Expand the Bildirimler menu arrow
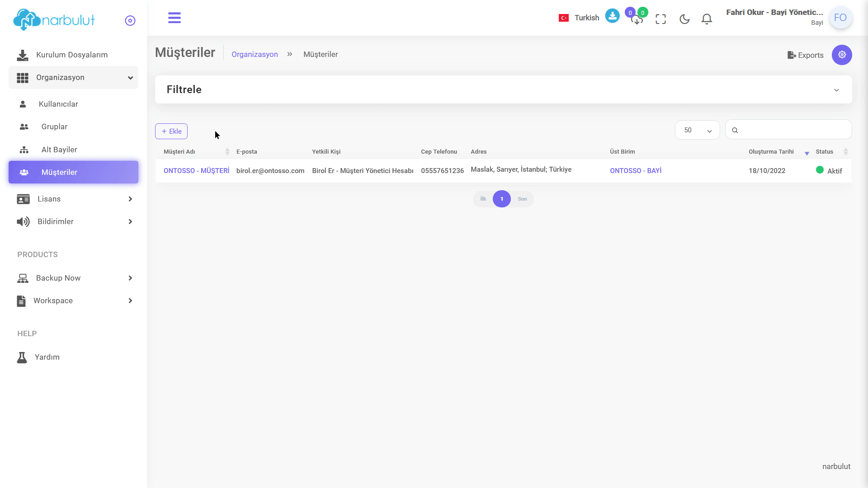Image resolution: width=868 pixels, height=488 pixels. pos(130,222)
